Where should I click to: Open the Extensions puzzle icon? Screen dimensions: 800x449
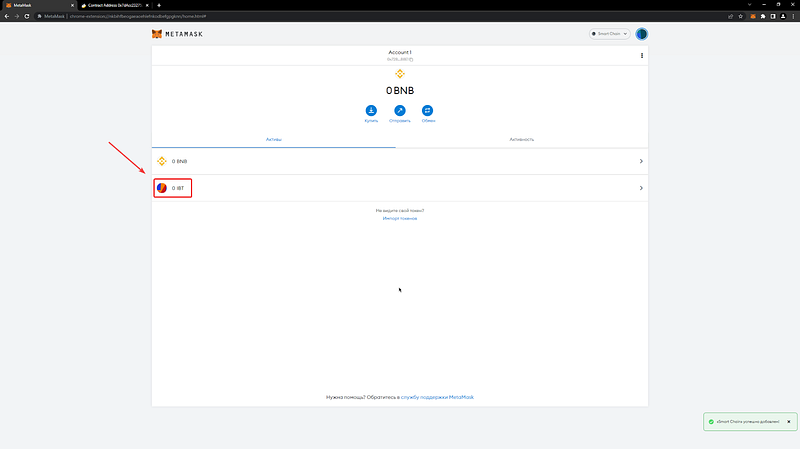(x=763, y=16)
